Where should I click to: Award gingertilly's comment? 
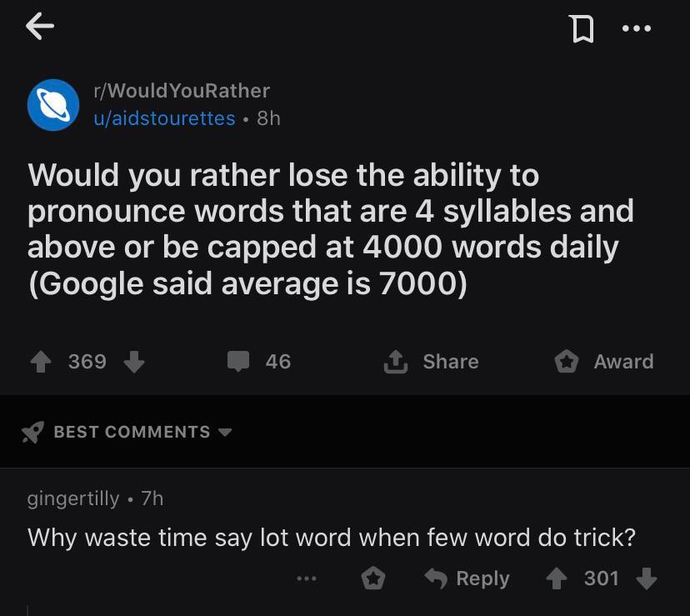373,578
